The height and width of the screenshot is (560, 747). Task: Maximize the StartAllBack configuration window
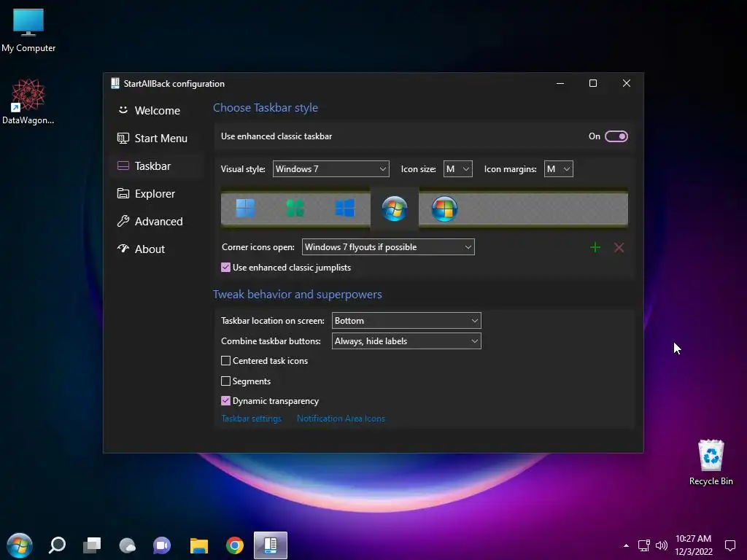click(x=592, y=83)
